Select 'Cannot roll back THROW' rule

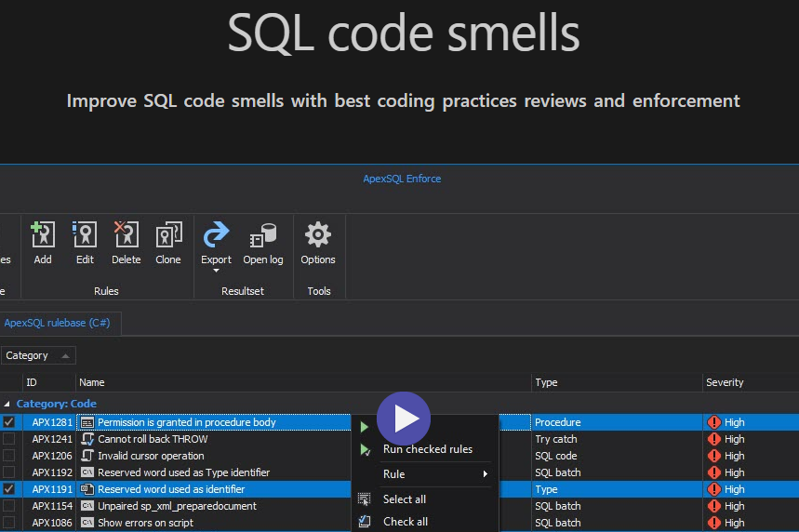point(153,439)
